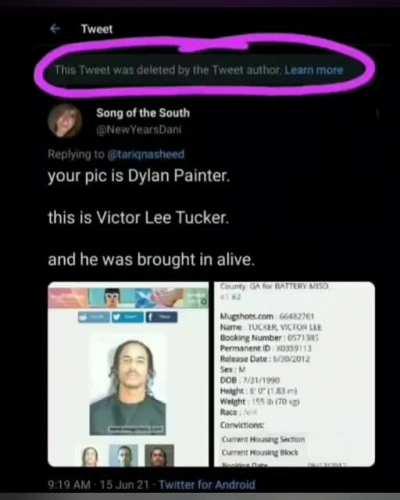The width and height of the screenshot is (400, 500).
Task: Select the middle small mugshot thumbnail
Action: point(124,455)
